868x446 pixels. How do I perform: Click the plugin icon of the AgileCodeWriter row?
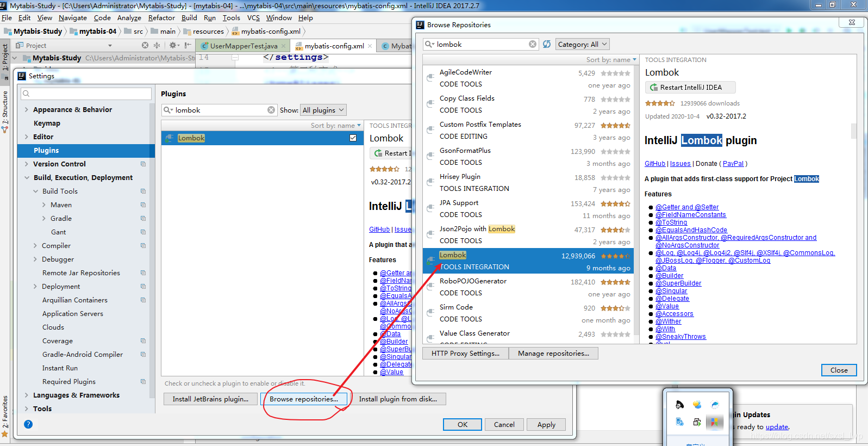[x=430, y=78]
